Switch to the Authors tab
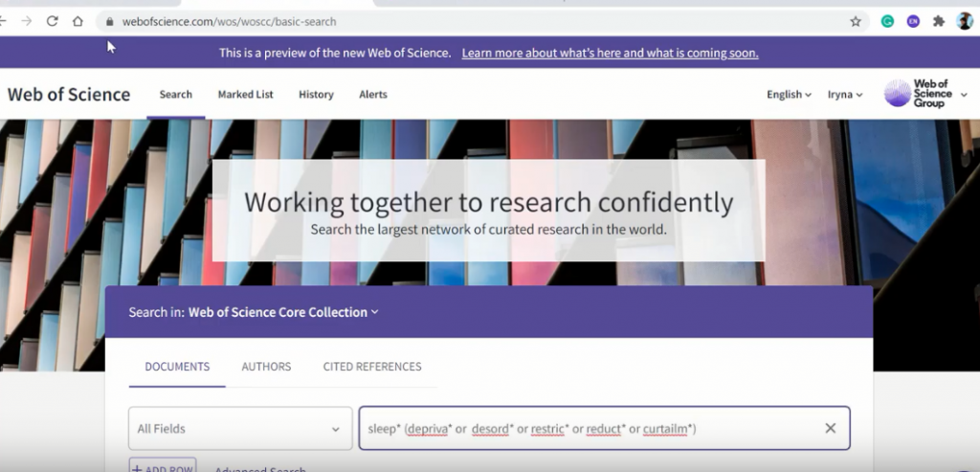This screenshot has height=472, width=980. (266, 367)
